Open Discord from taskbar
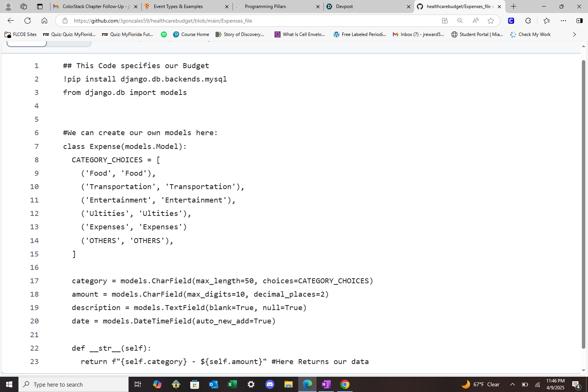This screenshot has height=392, width=588. 269,384
